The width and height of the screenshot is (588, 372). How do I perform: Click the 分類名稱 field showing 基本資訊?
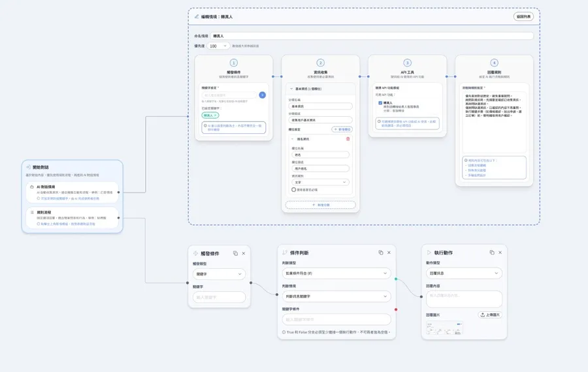coord(320,106)
